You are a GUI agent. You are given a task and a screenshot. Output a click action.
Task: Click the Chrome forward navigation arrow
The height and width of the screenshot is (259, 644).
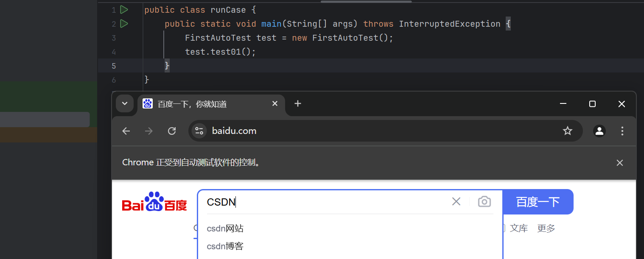coord(149,131)
